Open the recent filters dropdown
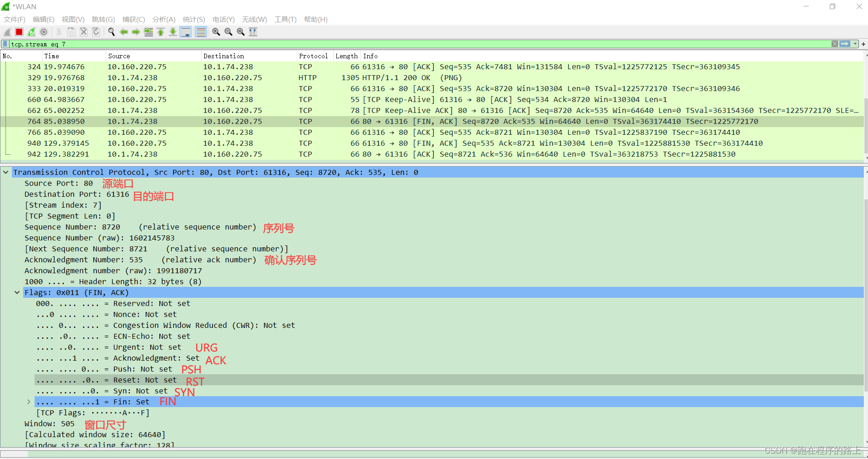 [855, 44]
